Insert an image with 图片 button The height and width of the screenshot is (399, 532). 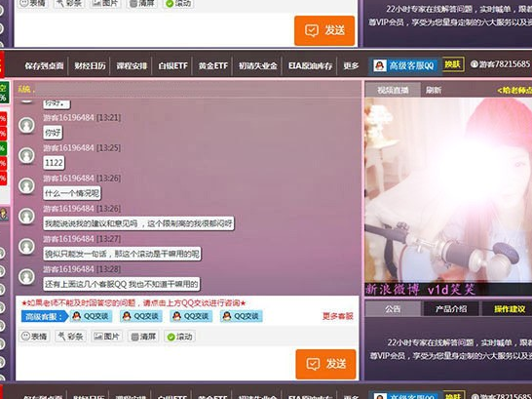107,337
